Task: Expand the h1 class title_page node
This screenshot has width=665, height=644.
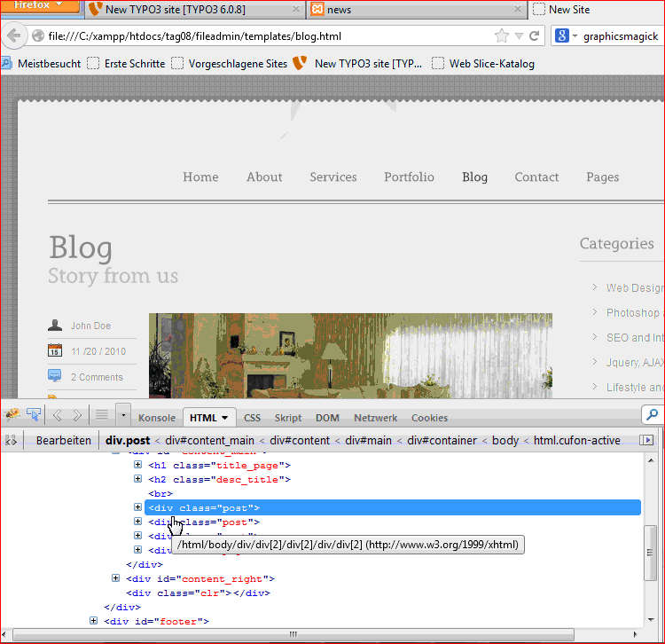Action: (x=137, y=465)
